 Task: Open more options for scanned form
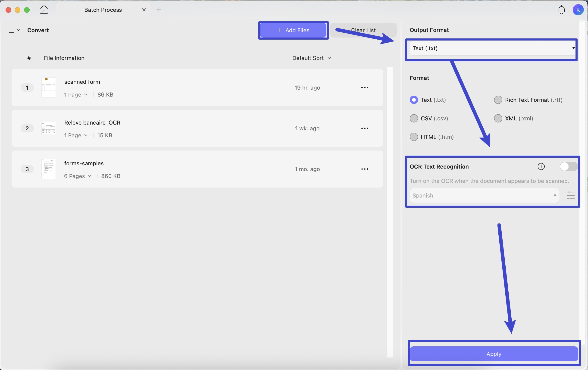[365, 88]
